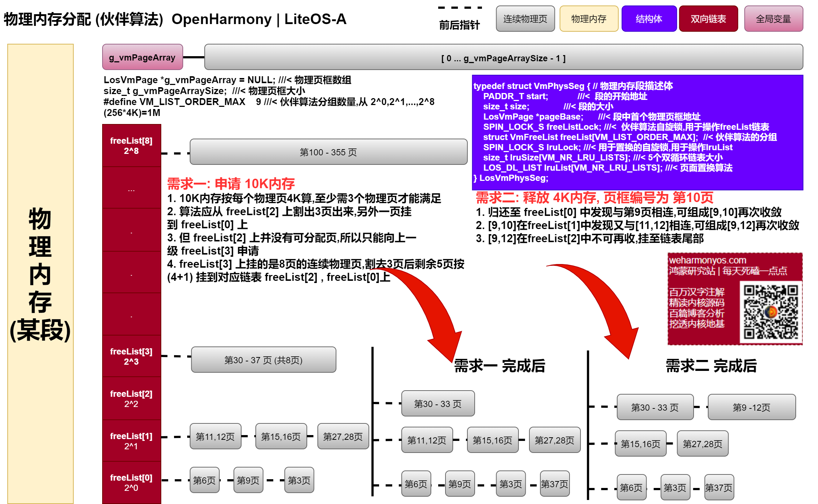This screenshot has width=818, height=504.
Task: Click the purple 结构体 legend box
Action: pos(649,19)
